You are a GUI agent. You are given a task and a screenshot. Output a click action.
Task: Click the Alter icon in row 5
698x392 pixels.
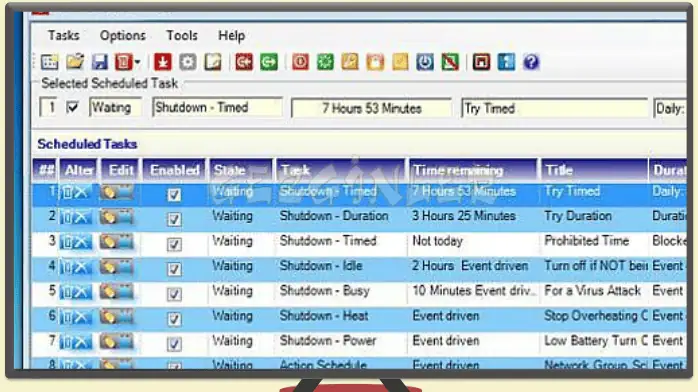point(76,292)
